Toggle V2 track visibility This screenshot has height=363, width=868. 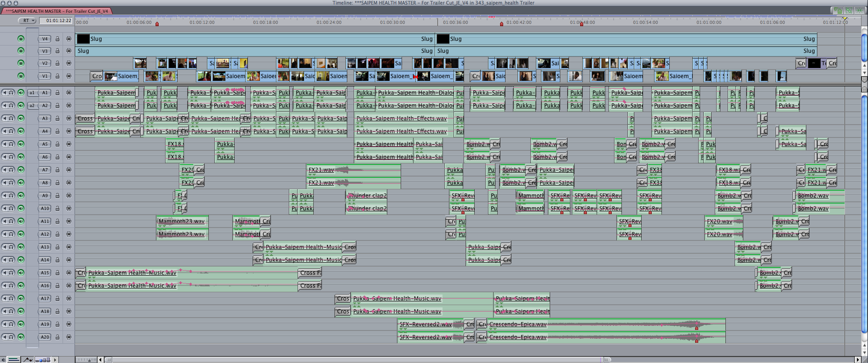coord(21,63)
